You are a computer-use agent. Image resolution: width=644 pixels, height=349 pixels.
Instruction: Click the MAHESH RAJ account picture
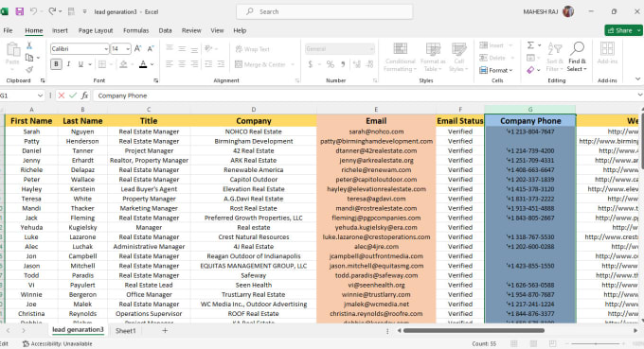[568, 11]
